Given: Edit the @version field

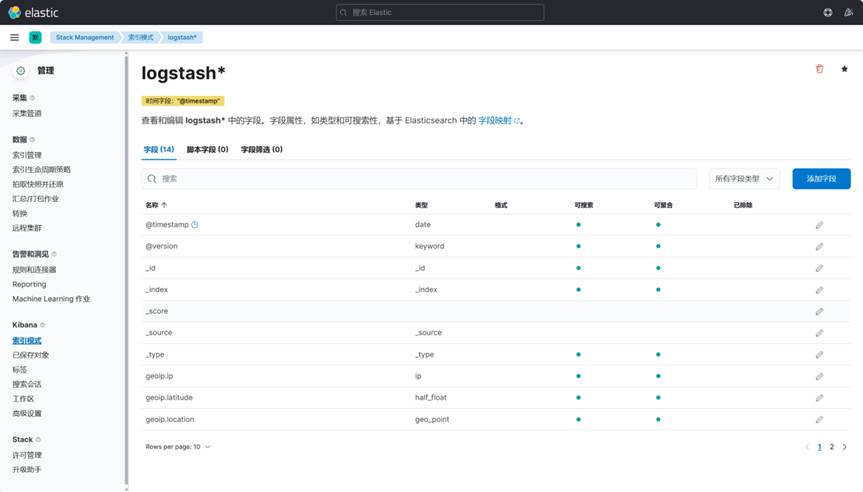Looking at the screenshot, I should point(820,247).
